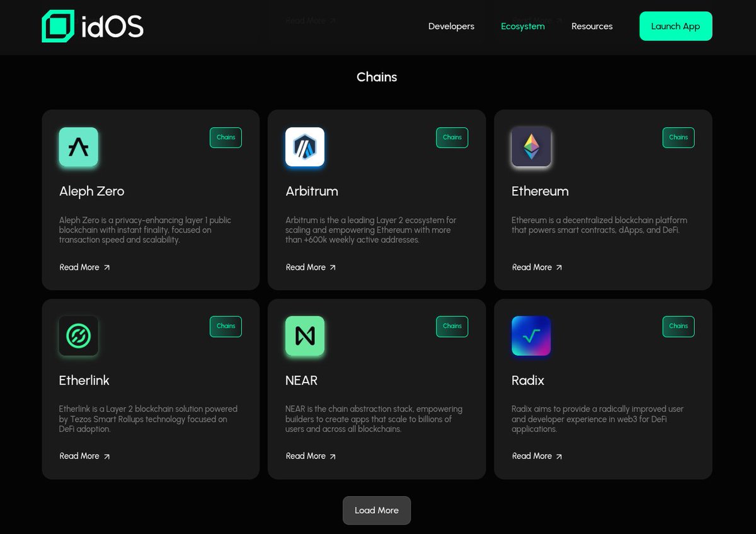Click the idOS logo
This screenshot has height=534, width=756.
point(93,26)
